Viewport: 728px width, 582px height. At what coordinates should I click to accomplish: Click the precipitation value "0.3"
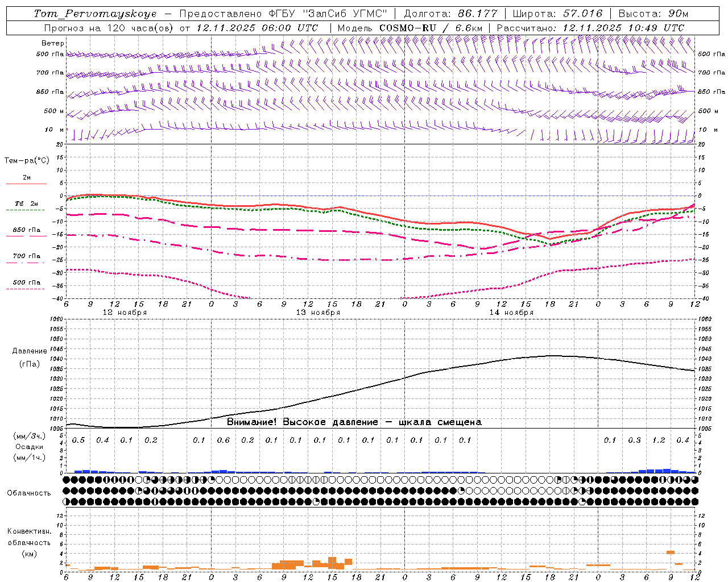[634, 440]
